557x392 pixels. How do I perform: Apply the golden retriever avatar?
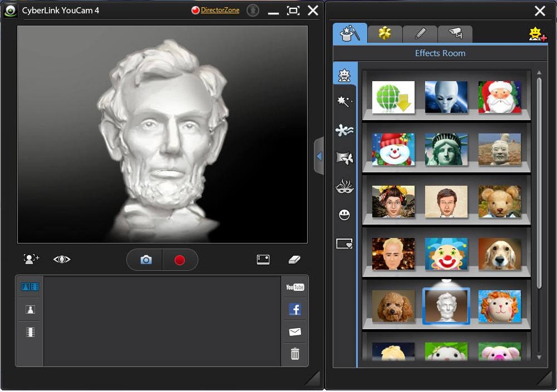[500, 254]
